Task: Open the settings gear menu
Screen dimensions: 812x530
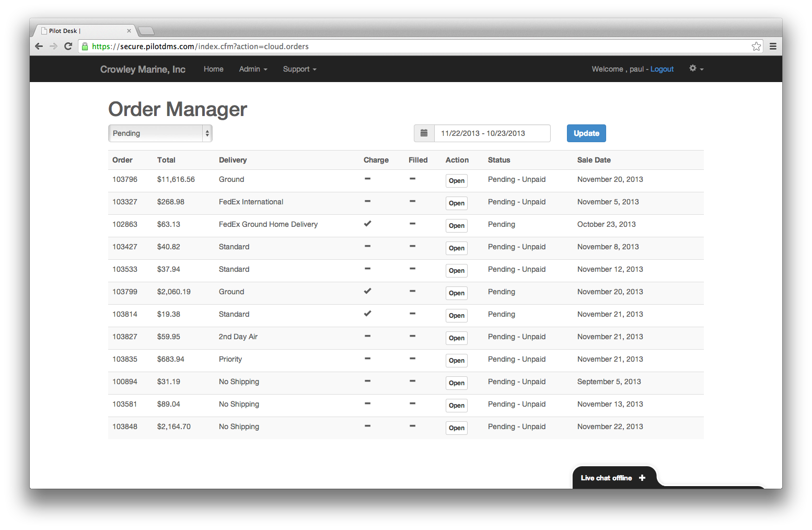Action: point(693,68)
